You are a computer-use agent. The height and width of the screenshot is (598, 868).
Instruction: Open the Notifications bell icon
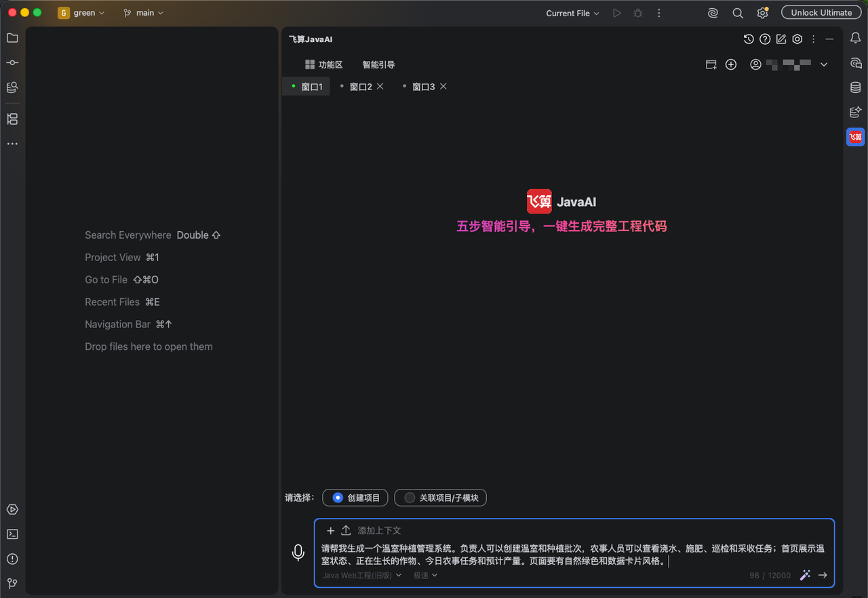click(x=856, y=38)
